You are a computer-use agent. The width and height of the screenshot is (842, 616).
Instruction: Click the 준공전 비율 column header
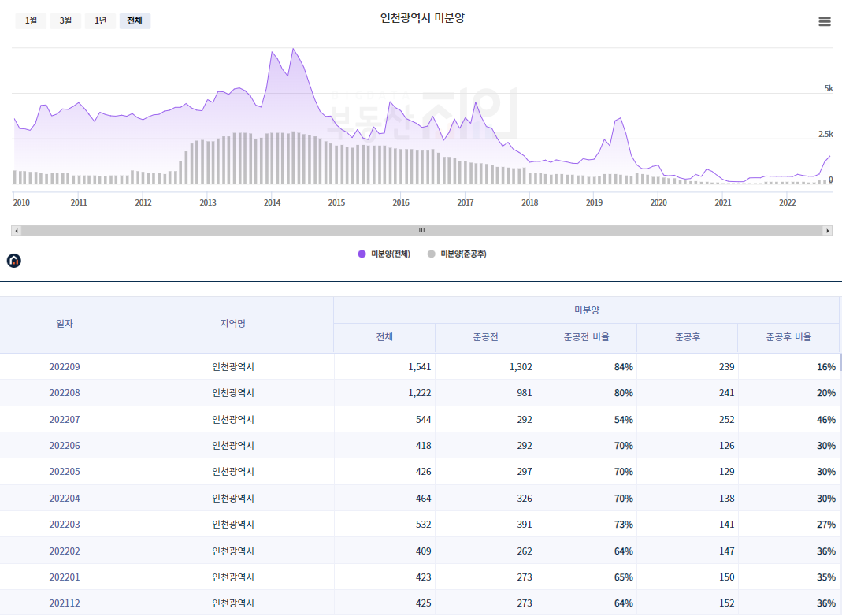click(x=586, y=337)
